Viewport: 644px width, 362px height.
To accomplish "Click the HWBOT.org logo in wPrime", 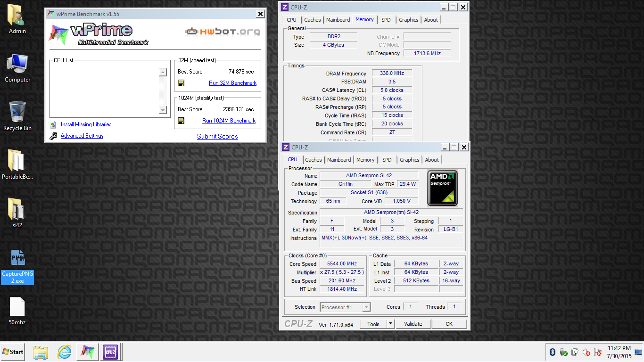I will [x=223, y=32].
